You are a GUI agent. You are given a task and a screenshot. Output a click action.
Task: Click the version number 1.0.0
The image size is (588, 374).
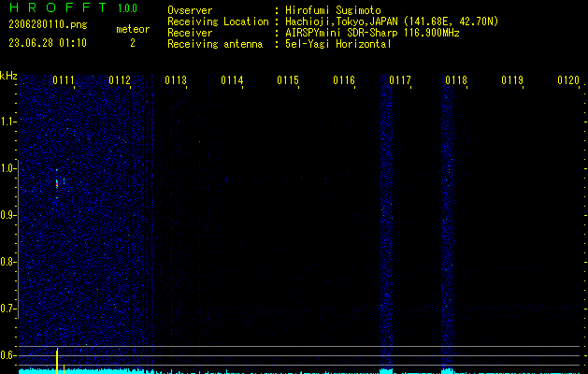pyautogui.click(x=131, y=8)
